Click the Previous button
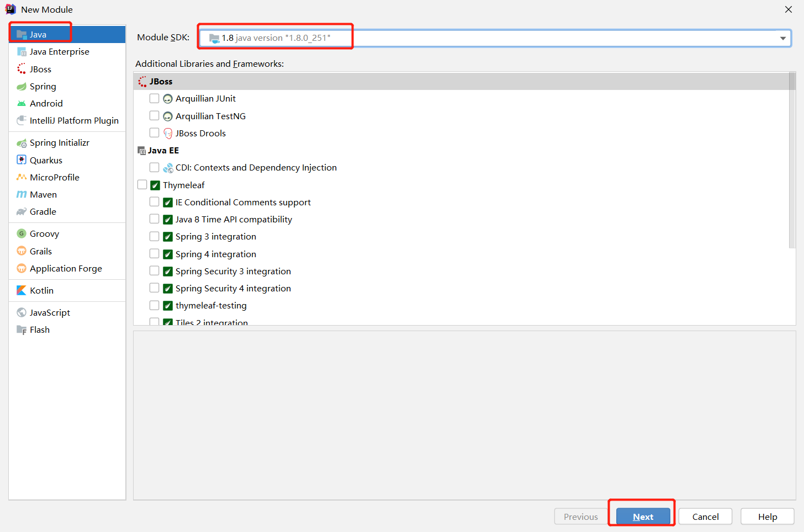 pyautogui.click(x=581, y=517)
